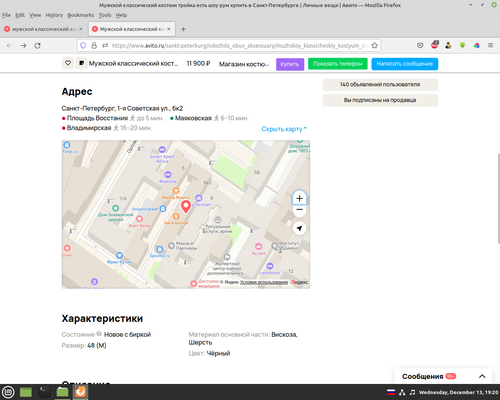Click the Владимирская metro station text
500x400 pixels.
[89, 128]
